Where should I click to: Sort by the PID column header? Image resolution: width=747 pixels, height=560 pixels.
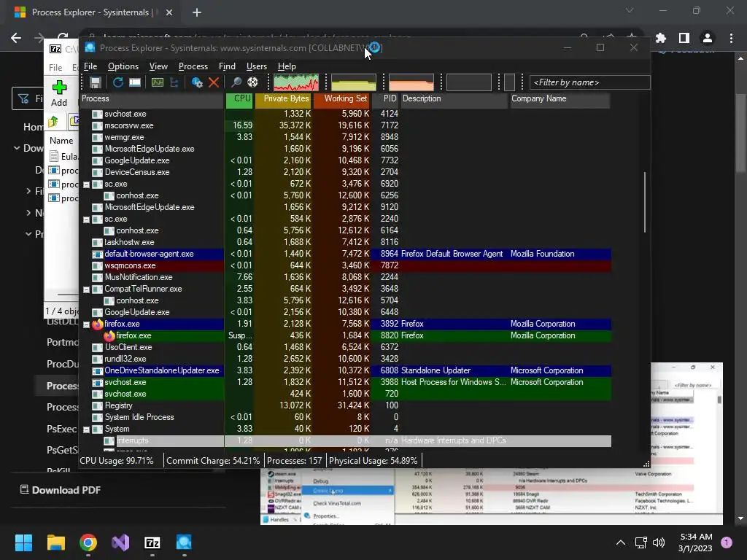point(385,98)
